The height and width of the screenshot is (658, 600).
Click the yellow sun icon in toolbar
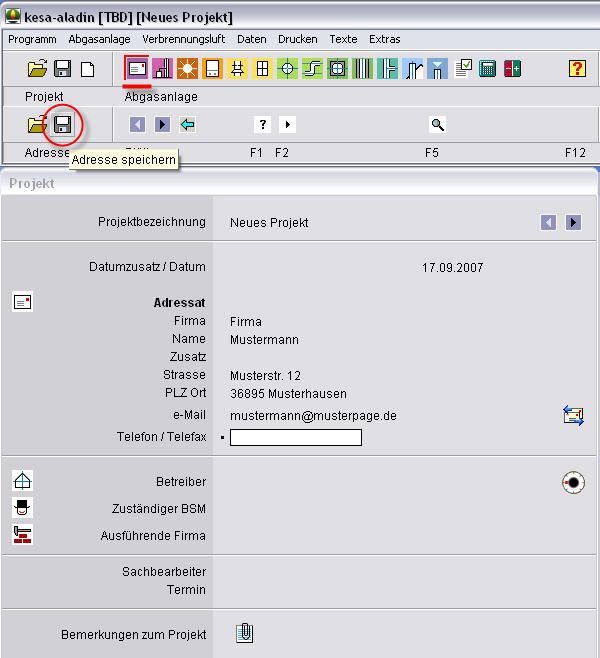tap(187, 69)
